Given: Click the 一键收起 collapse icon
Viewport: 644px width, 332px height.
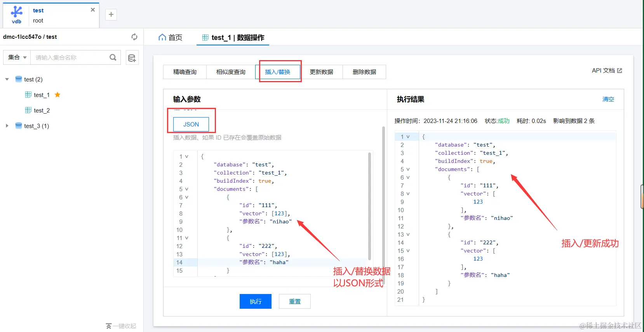Looking at the screenshot, I should [109, 326].
